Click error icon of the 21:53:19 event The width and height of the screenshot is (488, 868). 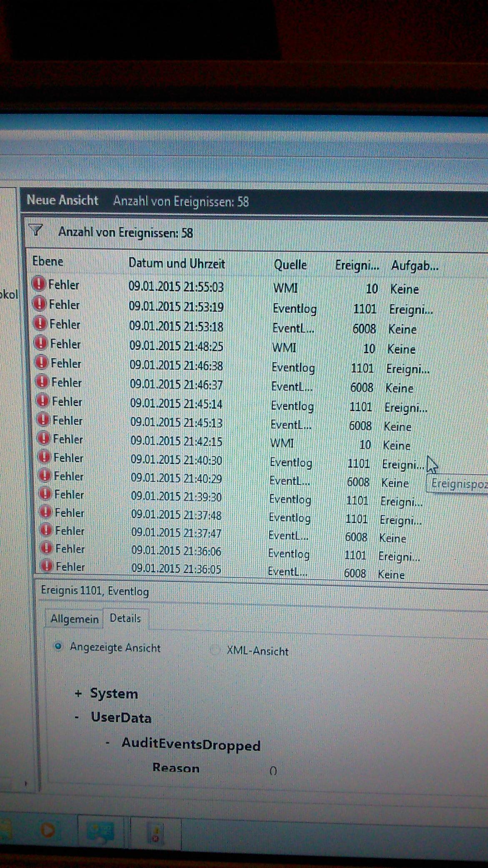[x=39, y=304]
